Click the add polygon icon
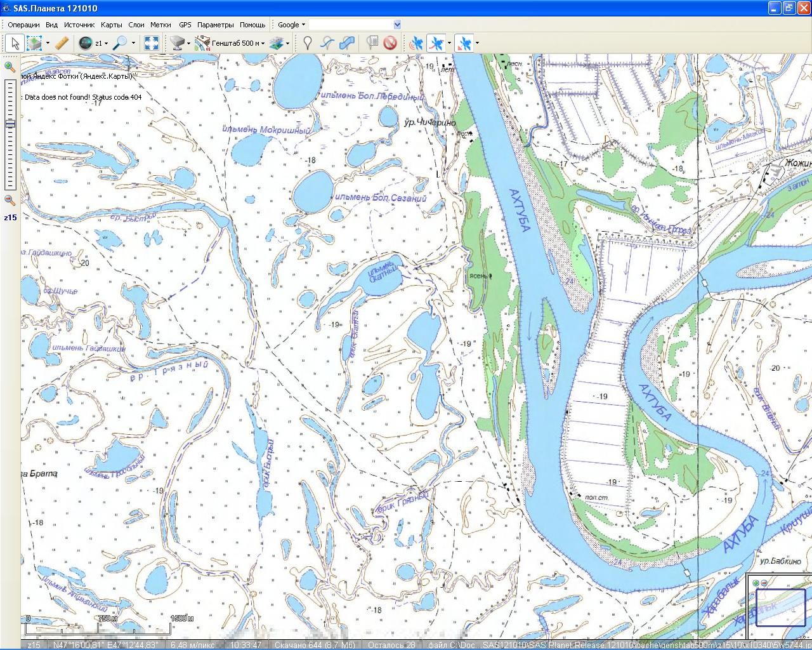This screenshot has height=650, width=812. click(346, 43)
